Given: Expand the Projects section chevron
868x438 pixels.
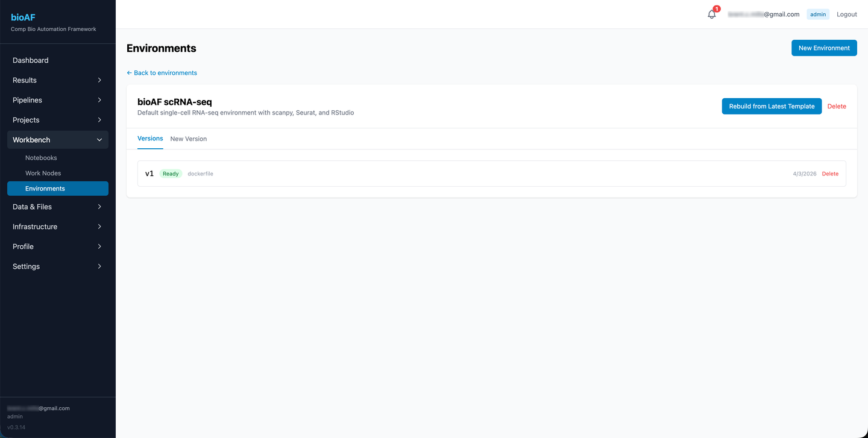Looking at the screenshot, I should coord(99,120).
